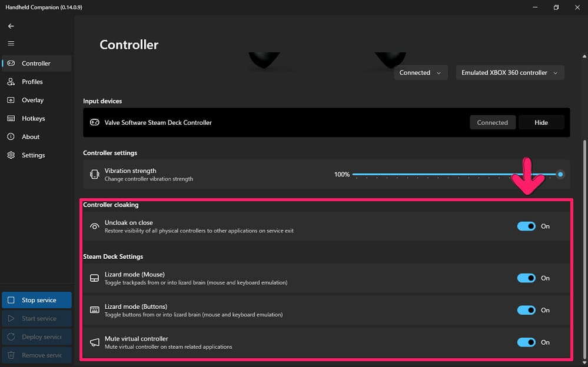Navigate to the Hotkeys page
The image size is (588, 367).
pos(36,118)
